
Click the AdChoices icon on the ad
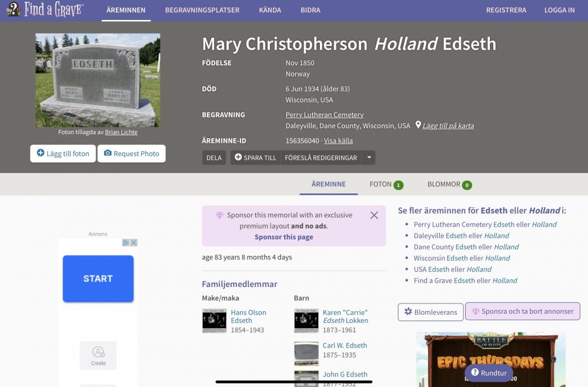point(126,243)
